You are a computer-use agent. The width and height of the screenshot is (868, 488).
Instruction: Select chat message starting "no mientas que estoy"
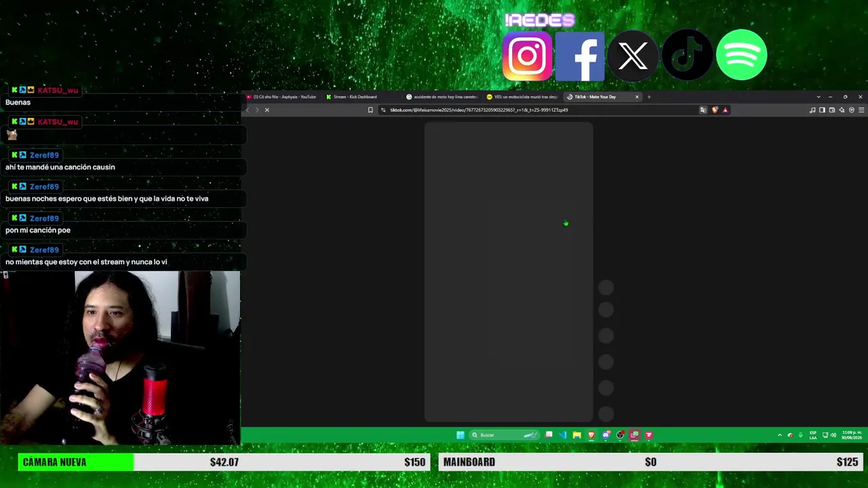point(86,262)
